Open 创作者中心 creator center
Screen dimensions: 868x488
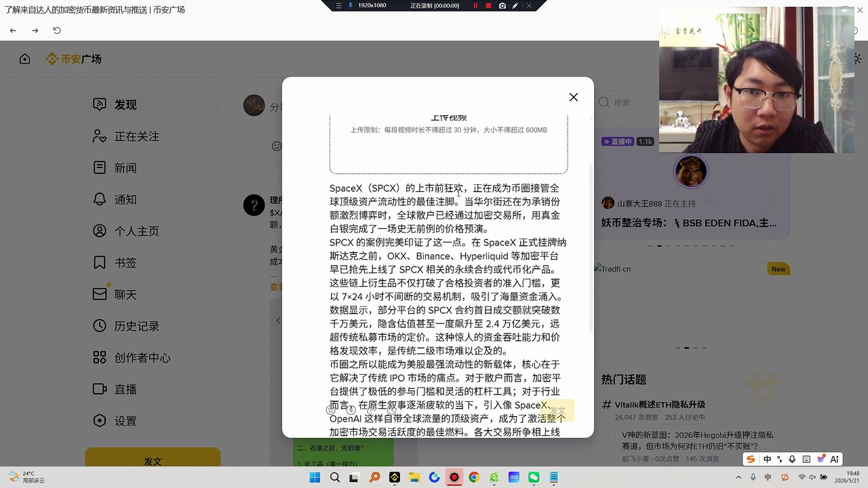pos(153,357)
